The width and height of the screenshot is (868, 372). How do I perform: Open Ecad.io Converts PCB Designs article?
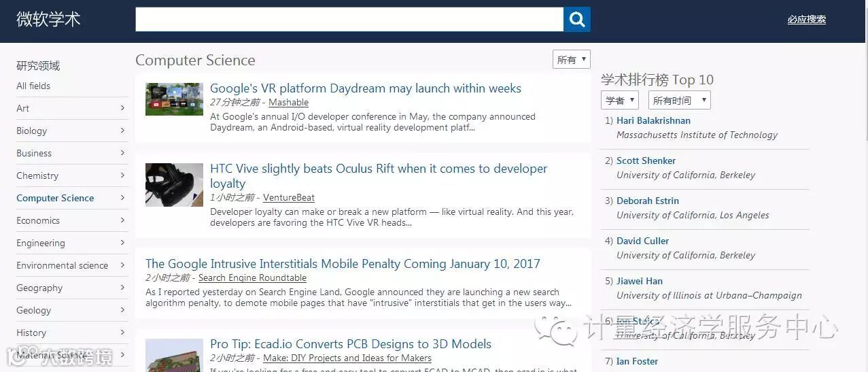[351, 344]
